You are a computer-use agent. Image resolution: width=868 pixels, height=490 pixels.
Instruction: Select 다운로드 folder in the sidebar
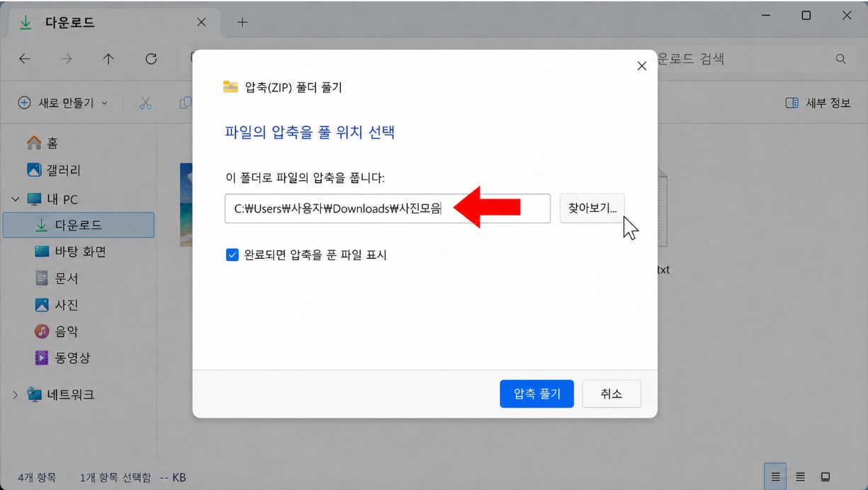click(78, 225)
